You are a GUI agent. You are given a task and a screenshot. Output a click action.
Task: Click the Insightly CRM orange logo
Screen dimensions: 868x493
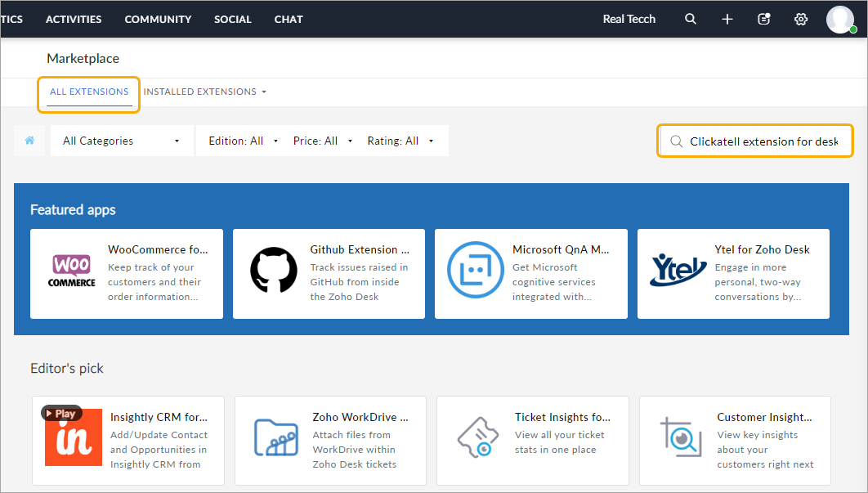click(x=74, y=437)
